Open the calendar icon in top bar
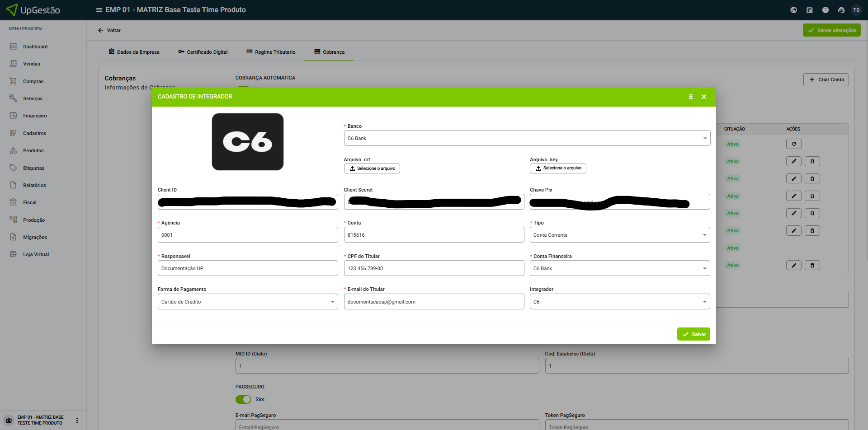The width and height of the screenshot is (868, 430). (809, 10)
